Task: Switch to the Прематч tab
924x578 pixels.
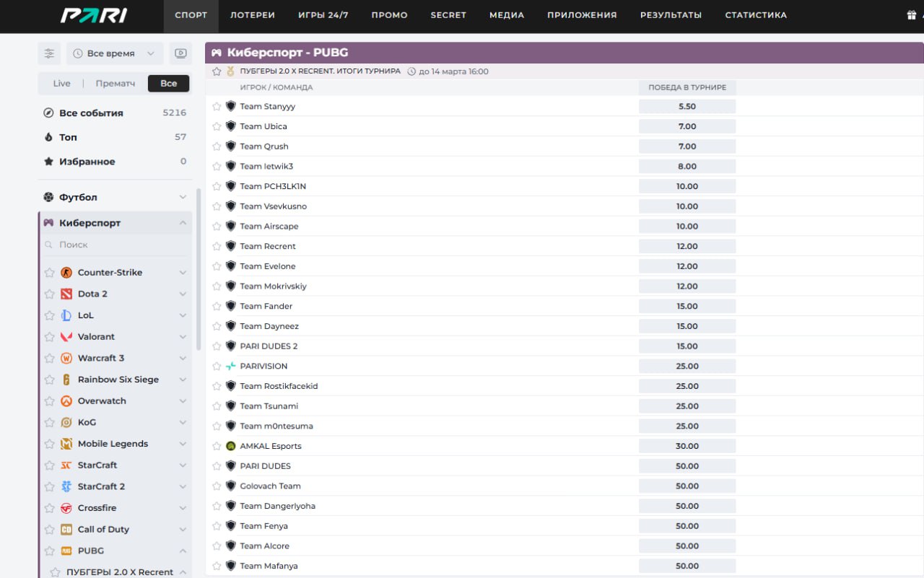Action: click(115, 84)
